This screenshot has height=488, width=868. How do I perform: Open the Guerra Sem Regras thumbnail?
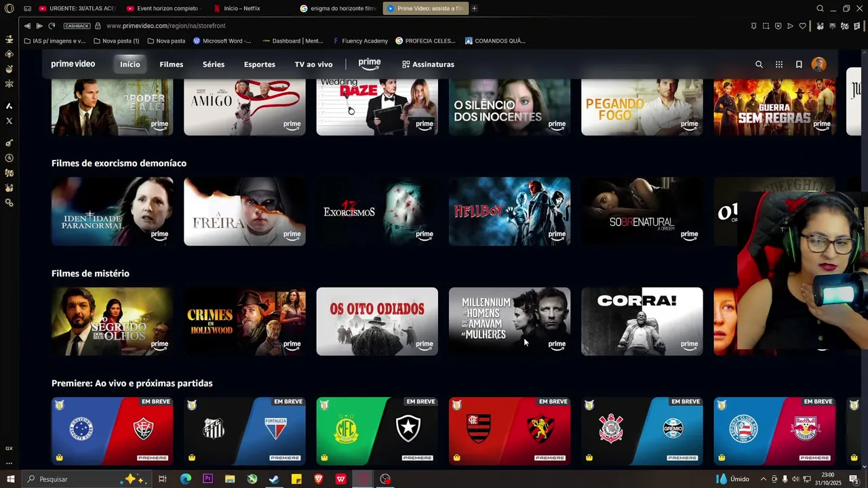(774, 107)
